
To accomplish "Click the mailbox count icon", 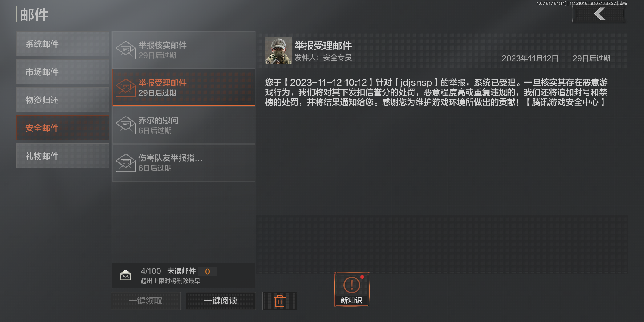I will 126,275.
